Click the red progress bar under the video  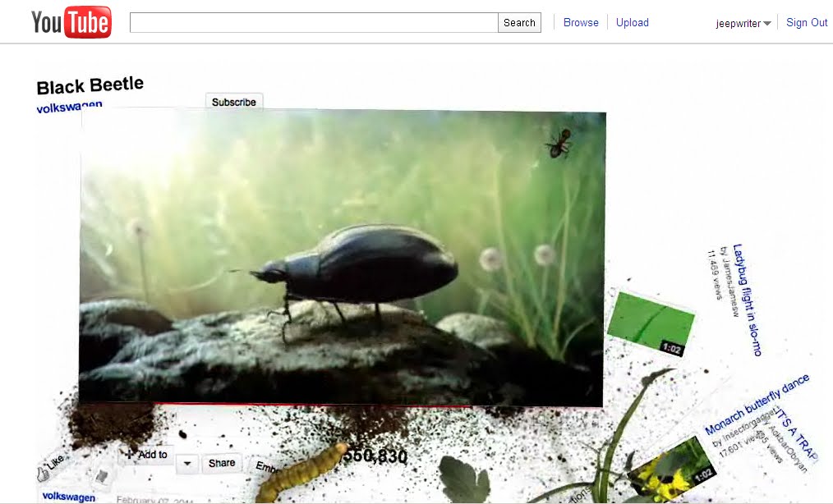tap(314, 405)
